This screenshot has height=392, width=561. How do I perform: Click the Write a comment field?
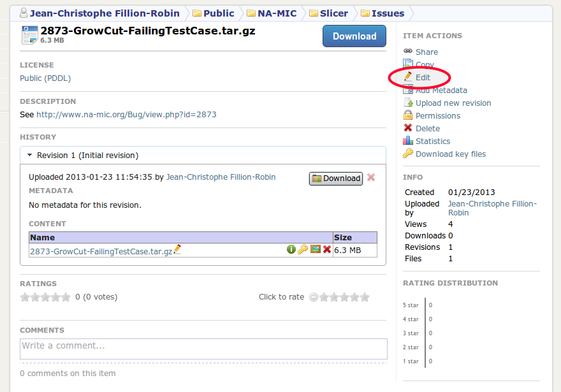tap(203, 348)
